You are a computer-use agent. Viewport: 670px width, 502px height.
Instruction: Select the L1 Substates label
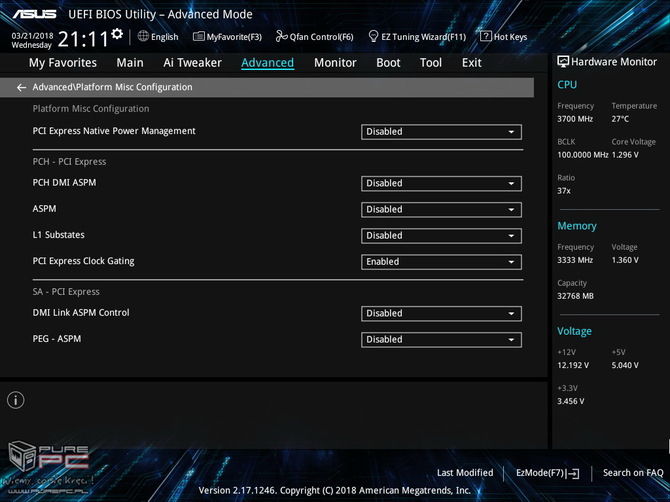pos(59,235)
